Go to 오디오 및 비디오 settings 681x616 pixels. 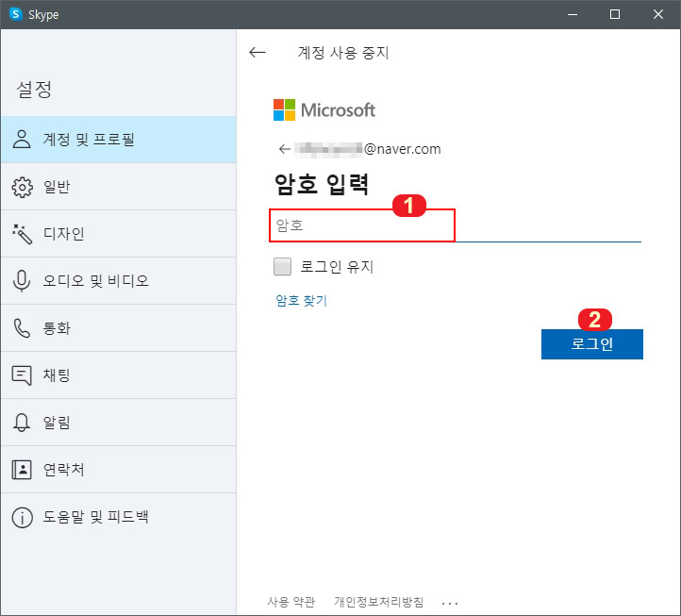click(118, 280)
